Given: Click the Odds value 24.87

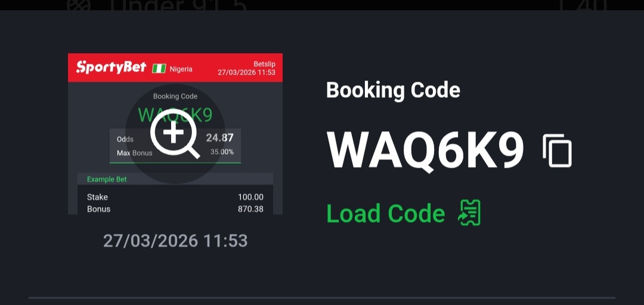Looking at the screenshot, I should point(219,137).
